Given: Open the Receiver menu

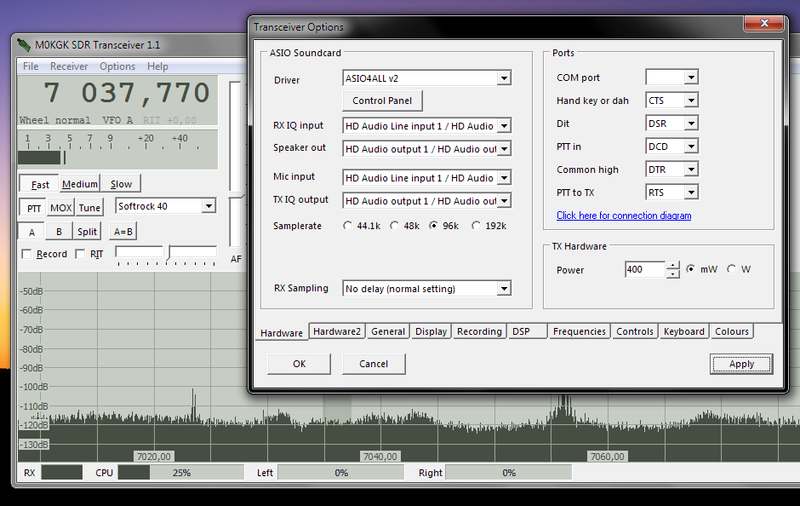Looking at the screenshot, I should [69, 66].
